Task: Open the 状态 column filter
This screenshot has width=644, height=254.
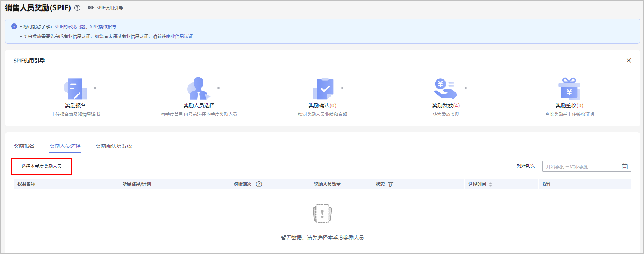Action: click(391, 185)
